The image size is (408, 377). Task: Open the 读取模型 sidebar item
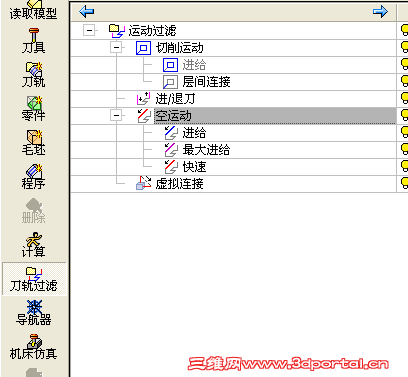pos(33,10)
